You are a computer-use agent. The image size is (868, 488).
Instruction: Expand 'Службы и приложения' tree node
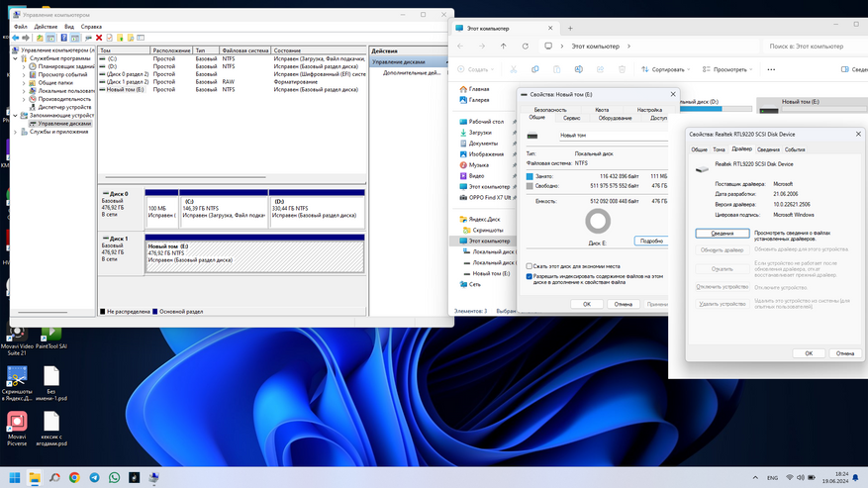pyautogui.click(x=14, y=131)
